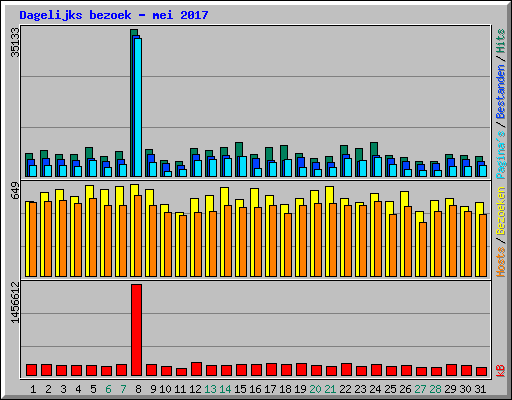Screen dimensions: 512x400
Task: Click the x-axis day label 5
Action: click(93, 389)
